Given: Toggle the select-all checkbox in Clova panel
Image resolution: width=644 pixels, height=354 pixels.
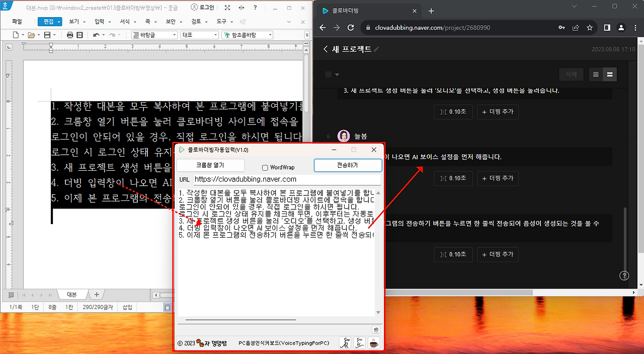Looking at the screenshot, I should 327,74.
